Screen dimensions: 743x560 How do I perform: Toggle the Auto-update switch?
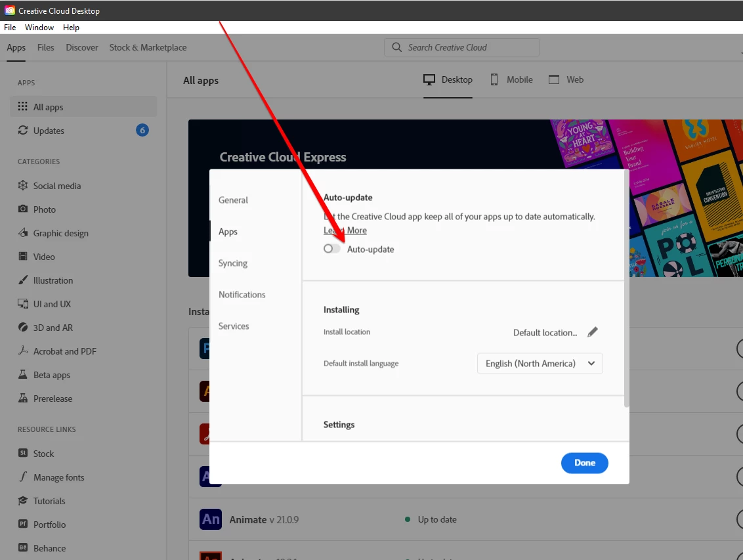(331, 249)
